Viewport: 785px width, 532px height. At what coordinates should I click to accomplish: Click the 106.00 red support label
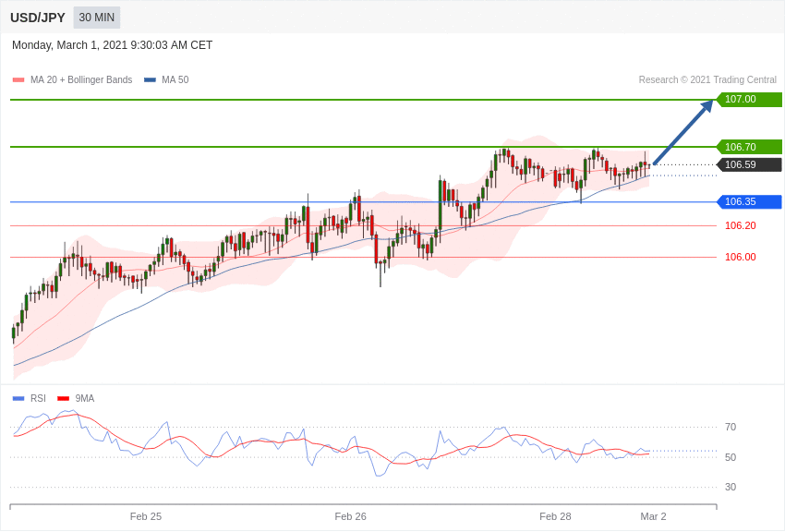[741, 257]
